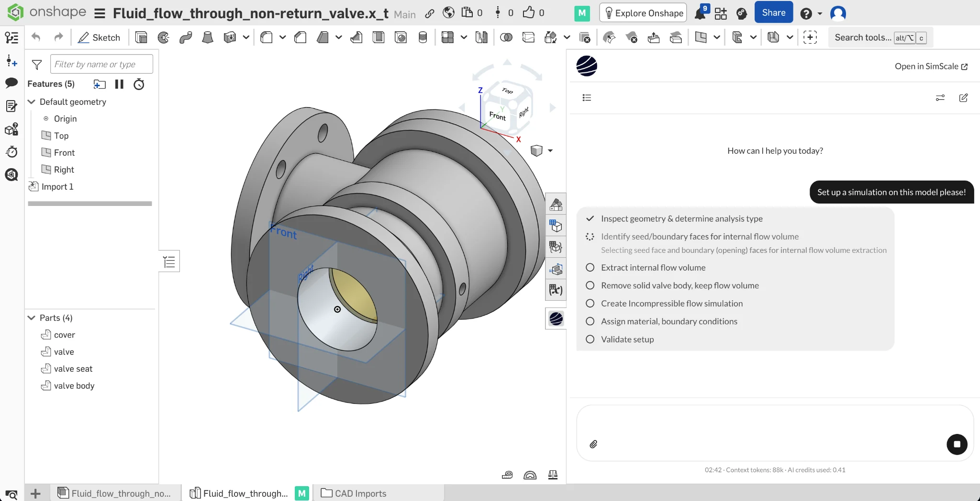Image resolution: width=980 pixels, height=501 pixels.
Task: Collapse the Parts (4) list
Action: click(x=32, y=318)
